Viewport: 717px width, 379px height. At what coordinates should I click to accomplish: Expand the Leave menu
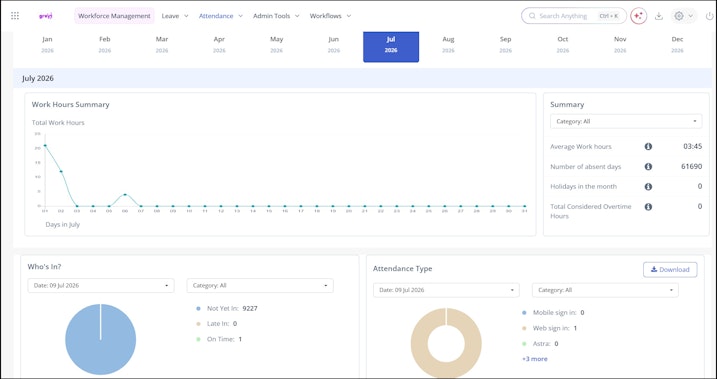175,16
